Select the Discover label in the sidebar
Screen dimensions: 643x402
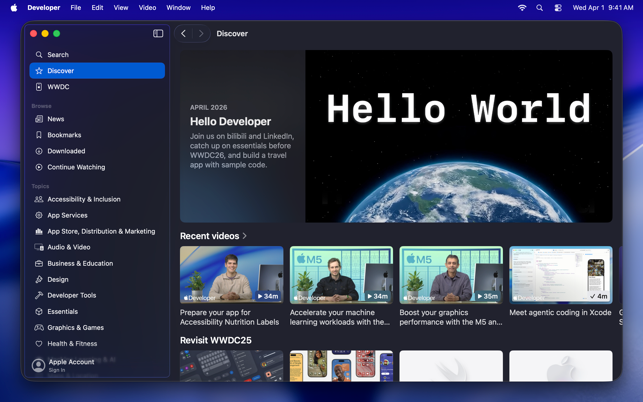pos(60,71)
